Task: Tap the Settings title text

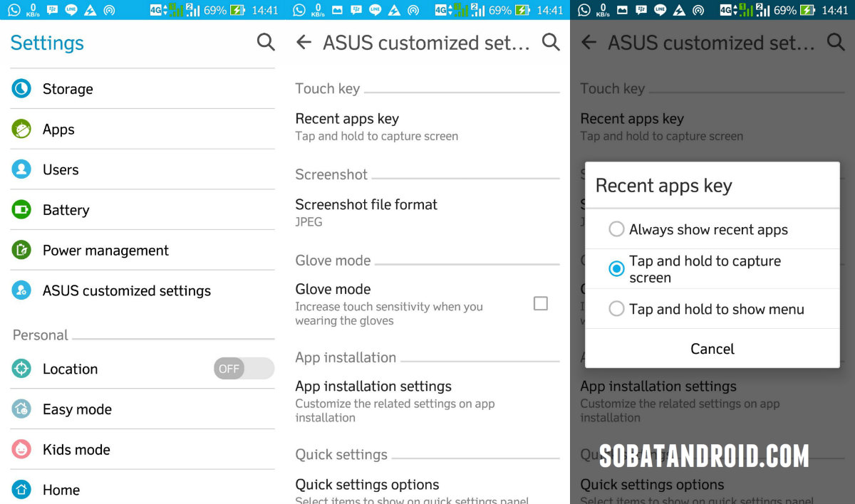Action: 47,43
